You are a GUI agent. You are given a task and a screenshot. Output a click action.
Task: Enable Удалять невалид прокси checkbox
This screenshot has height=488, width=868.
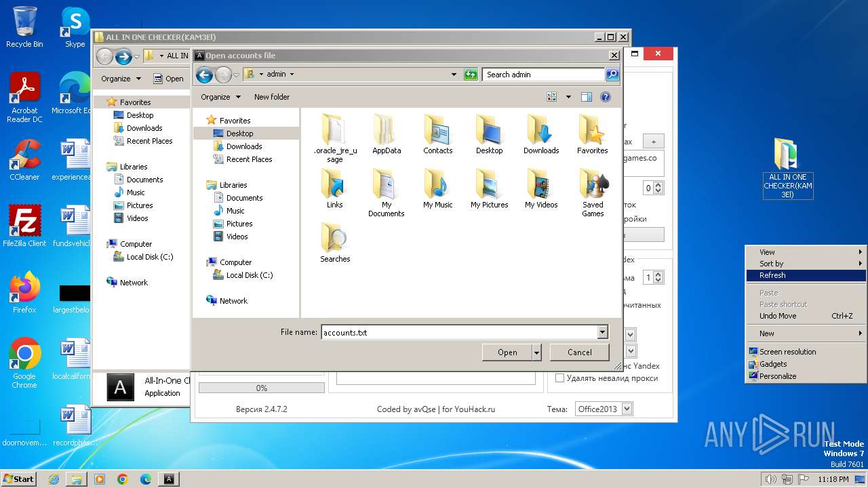coord(560,378)
